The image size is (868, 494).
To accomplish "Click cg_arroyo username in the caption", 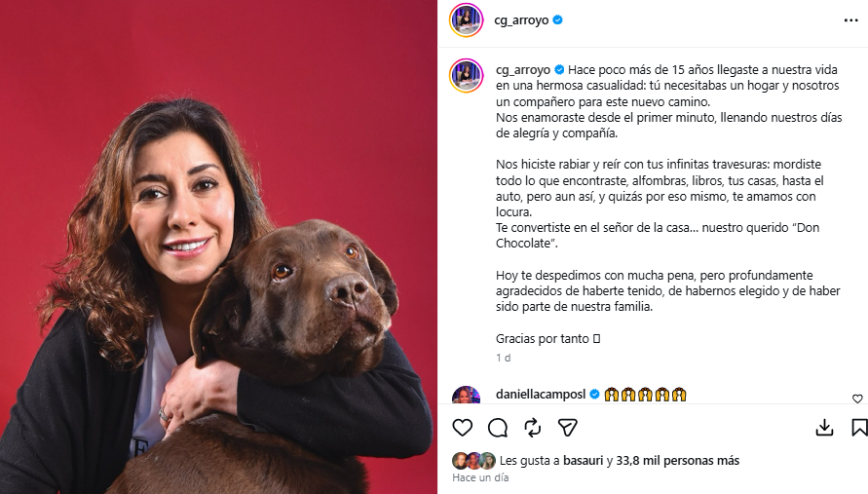I will point(523,70).
